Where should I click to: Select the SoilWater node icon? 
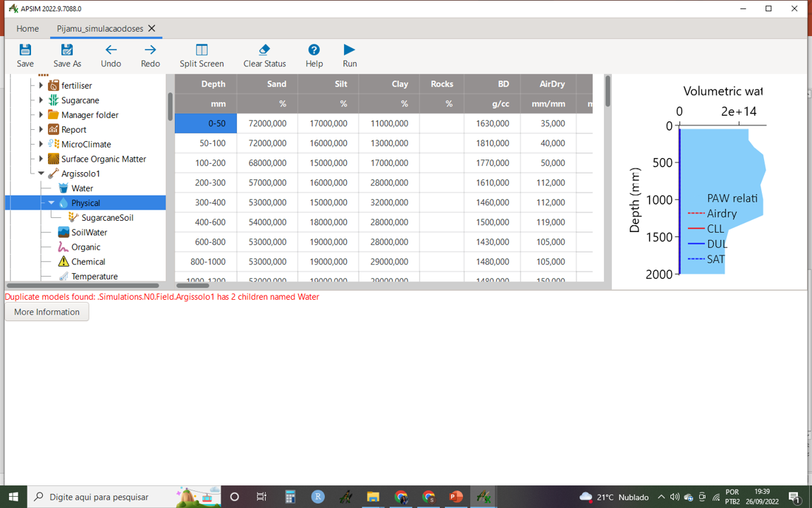pos(63,232)
